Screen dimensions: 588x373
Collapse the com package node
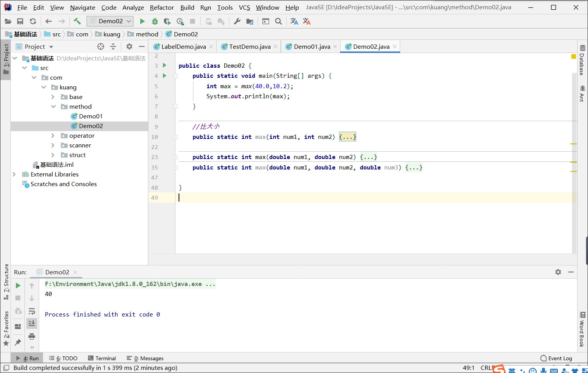point(34,77)
